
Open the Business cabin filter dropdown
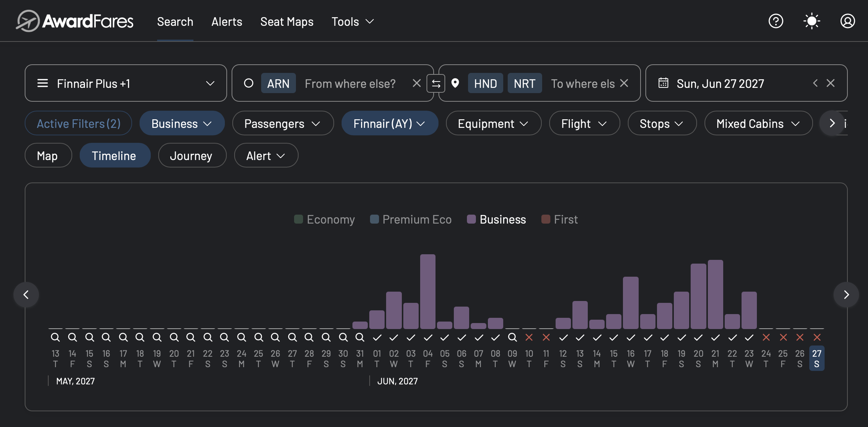click(x=182, y=123)
